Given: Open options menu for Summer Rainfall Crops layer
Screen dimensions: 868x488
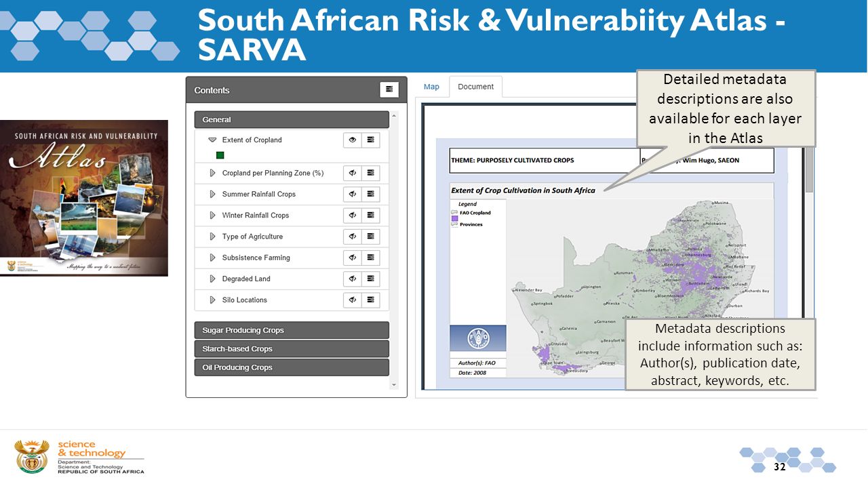Looking at the screenshot, I should coord(371,194).
